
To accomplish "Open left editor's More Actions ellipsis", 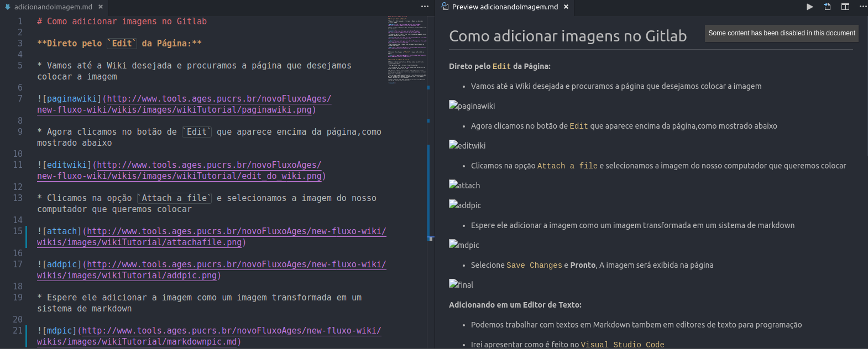I will click(x=425, y=7).
